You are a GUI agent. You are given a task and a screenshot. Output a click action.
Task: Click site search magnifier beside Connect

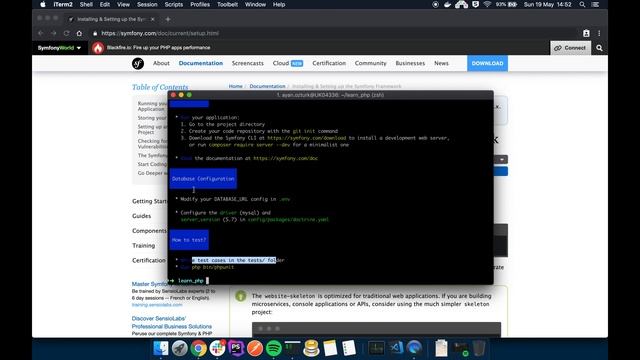point(599,48)
